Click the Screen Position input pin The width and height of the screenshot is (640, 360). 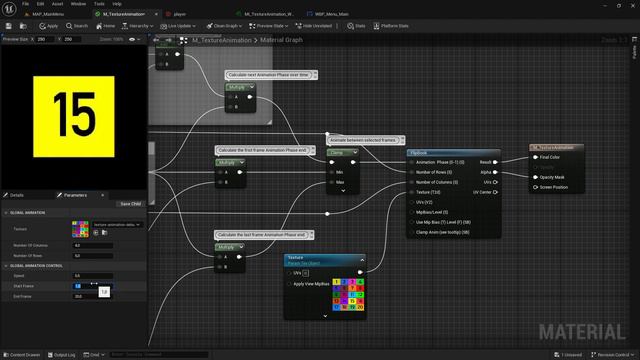[x=535, y=187]
